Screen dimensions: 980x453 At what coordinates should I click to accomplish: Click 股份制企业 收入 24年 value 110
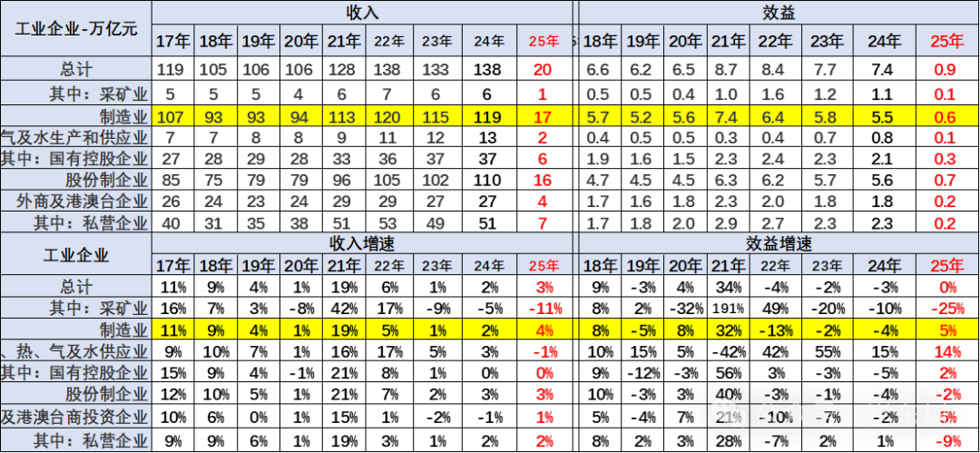point(487,180)
